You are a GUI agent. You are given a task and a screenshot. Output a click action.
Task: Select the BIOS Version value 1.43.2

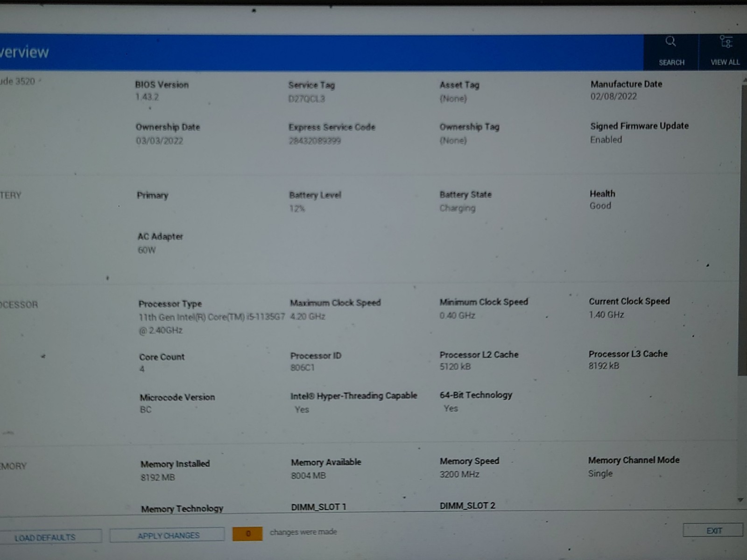click(147, 97)
